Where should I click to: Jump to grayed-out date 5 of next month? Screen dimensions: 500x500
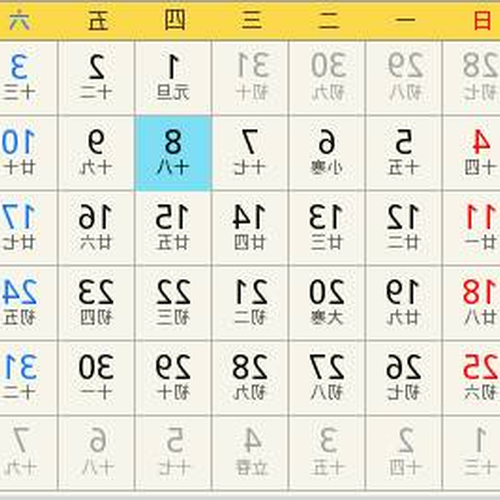(x=173, y=453)
